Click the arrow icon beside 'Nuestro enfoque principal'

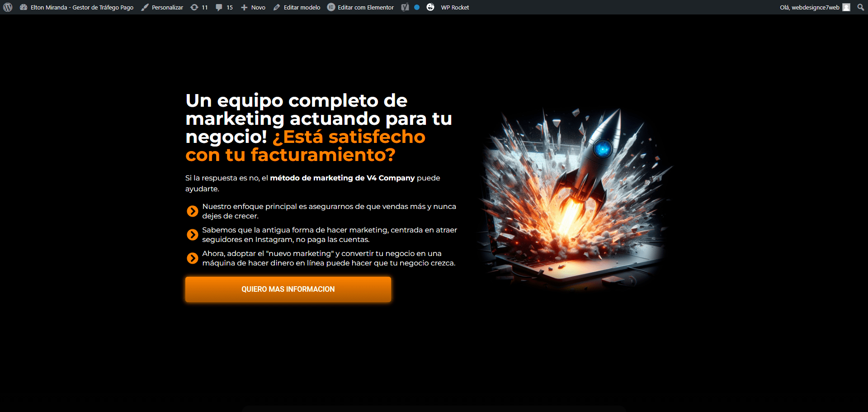click(193, 211)
